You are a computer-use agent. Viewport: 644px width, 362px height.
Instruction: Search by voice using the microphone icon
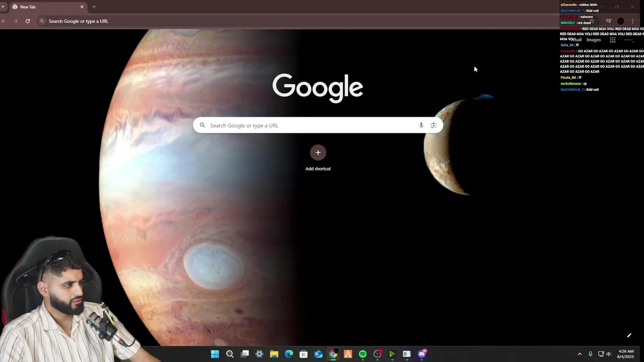(421, 125)
